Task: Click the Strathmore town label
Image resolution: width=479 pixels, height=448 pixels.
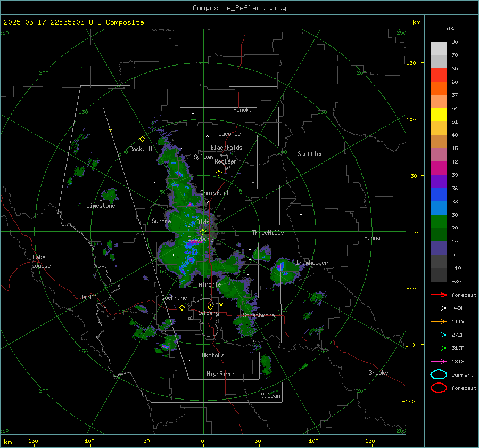Action: (259, 315)
